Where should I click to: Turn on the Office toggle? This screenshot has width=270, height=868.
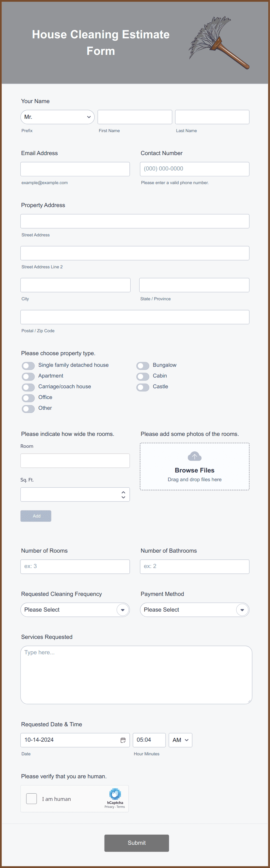point(28,398)
